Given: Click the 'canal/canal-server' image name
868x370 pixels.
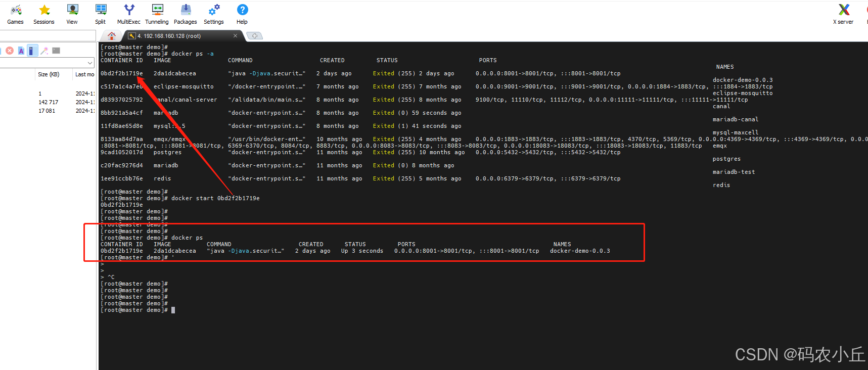Looking at the screenshot, I should tap(185, 100).
